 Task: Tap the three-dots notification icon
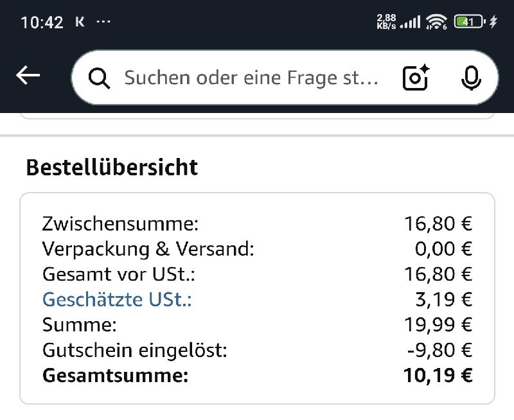[103, 21]
